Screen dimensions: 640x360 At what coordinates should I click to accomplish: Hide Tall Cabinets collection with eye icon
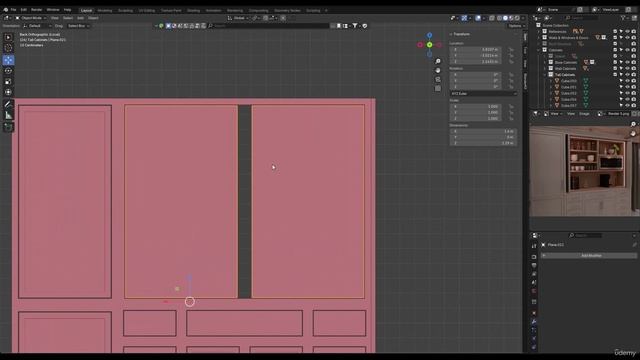tap(627, 75)
